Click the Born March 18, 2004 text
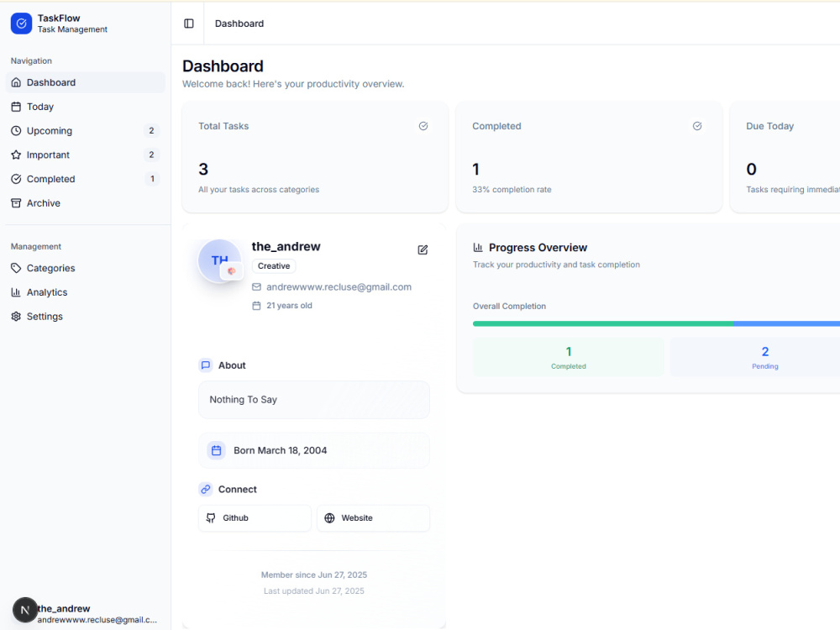This screenshot has width=840, height=630. [281, 450]
